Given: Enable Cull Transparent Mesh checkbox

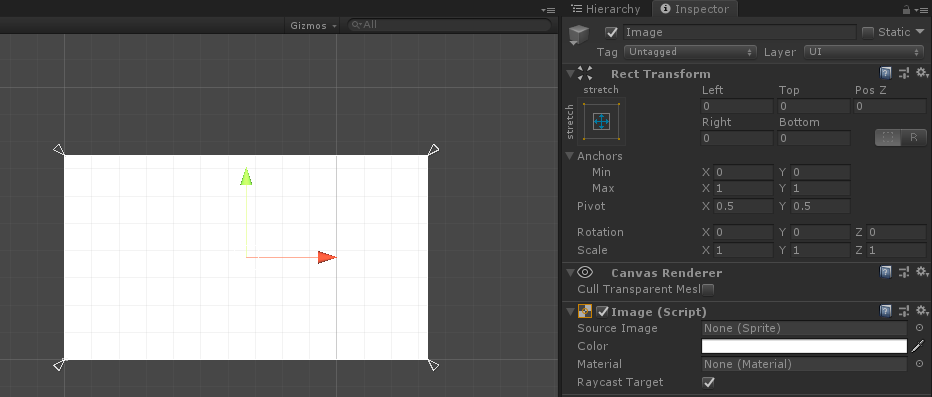Looking at the screenshot, I should [707, 289].
